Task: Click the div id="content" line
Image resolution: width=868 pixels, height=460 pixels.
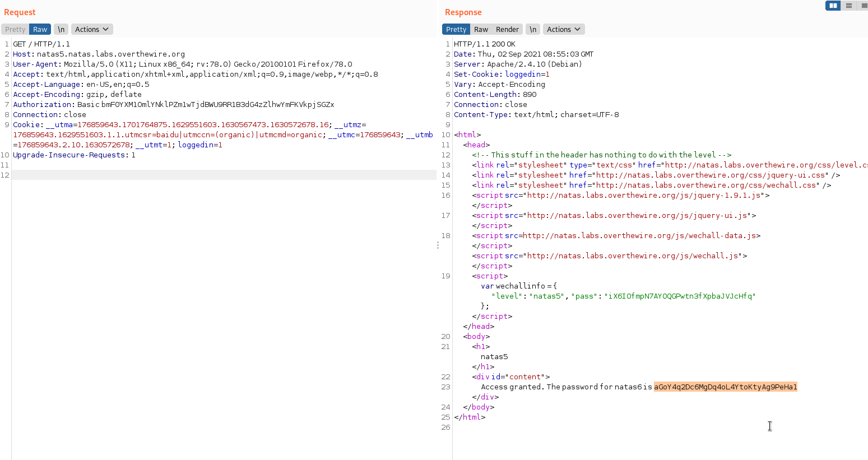Action: click(x=511, y=377)
